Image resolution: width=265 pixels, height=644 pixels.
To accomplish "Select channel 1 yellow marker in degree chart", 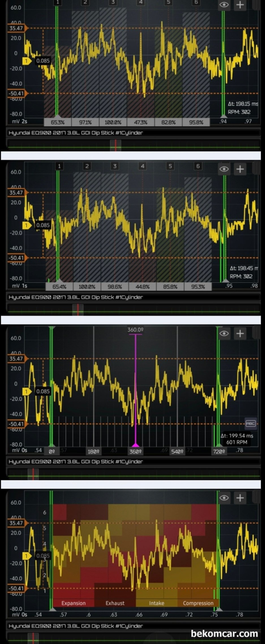I will (x=27, y=391).
